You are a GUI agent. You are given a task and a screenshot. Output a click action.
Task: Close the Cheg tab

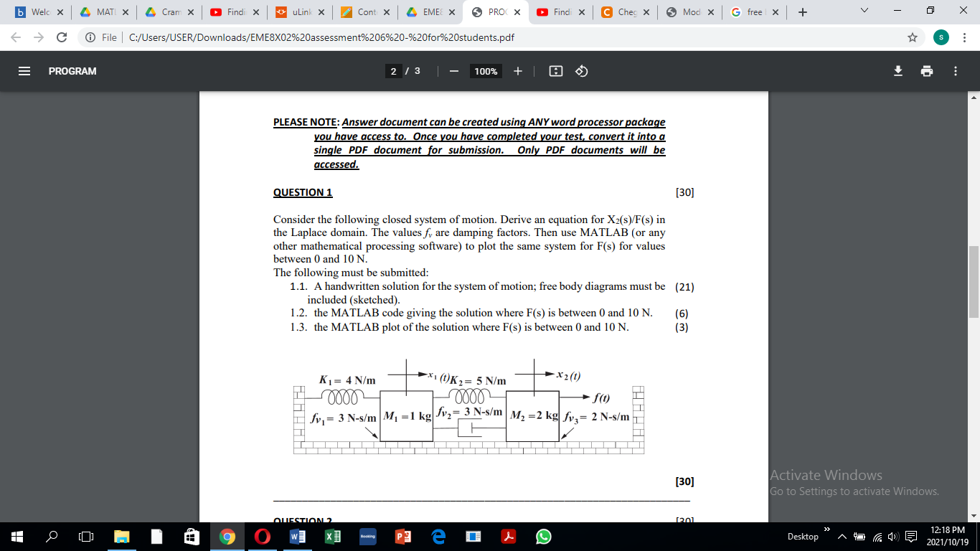(646, 12)
